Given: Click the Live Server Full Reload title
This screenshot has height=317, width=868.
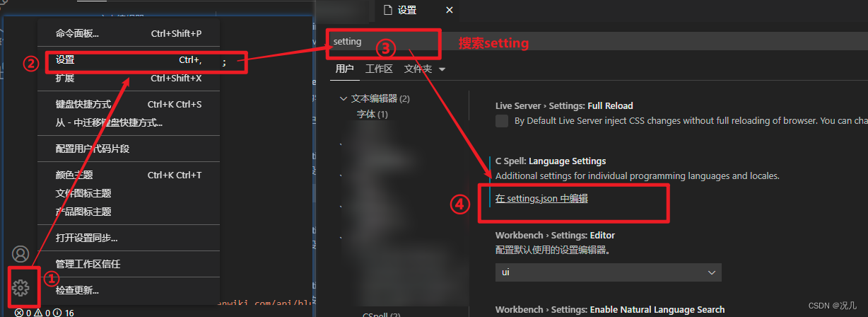Looking at the screenshot, I should 564,105.
